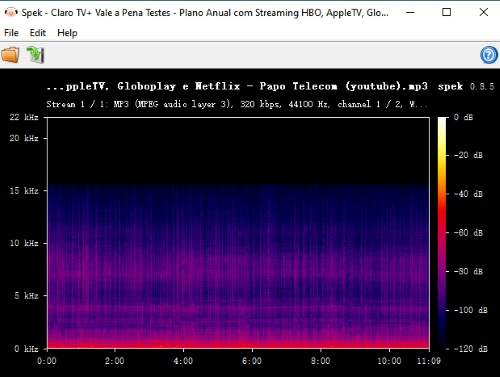Click the 8:00 time axis label
This screenshot has width=500, height=377.
point(321,361)
